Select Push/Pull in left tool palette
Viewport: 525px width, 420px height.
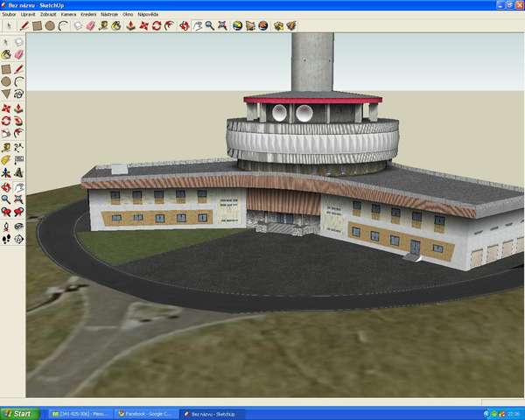coord(18,108)
